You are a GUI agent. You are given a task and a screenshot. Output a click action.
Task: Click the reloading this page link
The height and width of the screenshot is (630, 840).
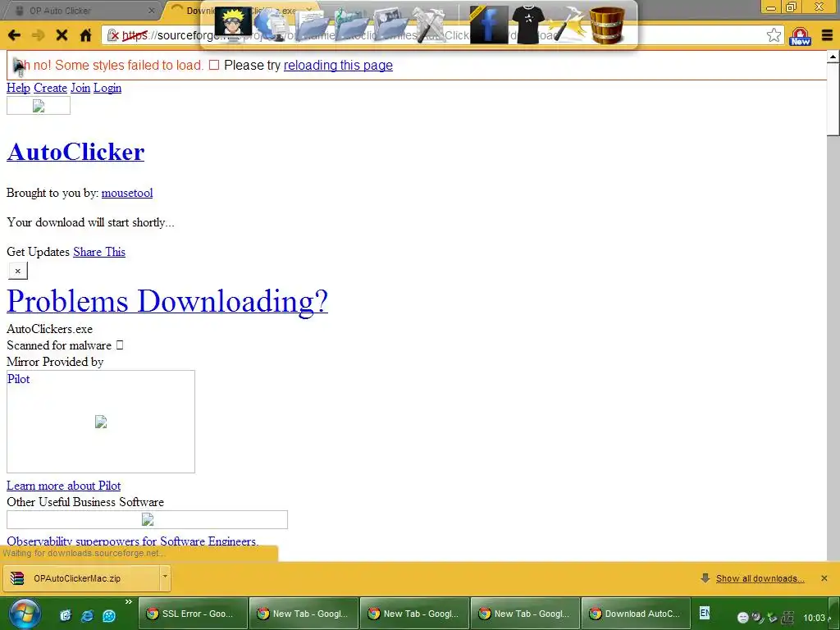[x=338, y=66]
